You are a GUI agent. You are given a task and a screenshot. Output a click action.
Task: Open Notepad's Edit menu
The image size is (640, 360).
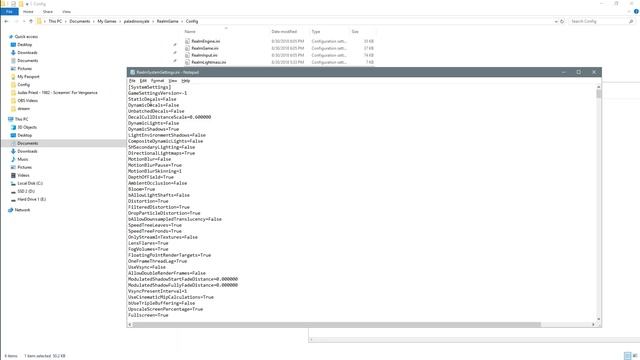143,81
